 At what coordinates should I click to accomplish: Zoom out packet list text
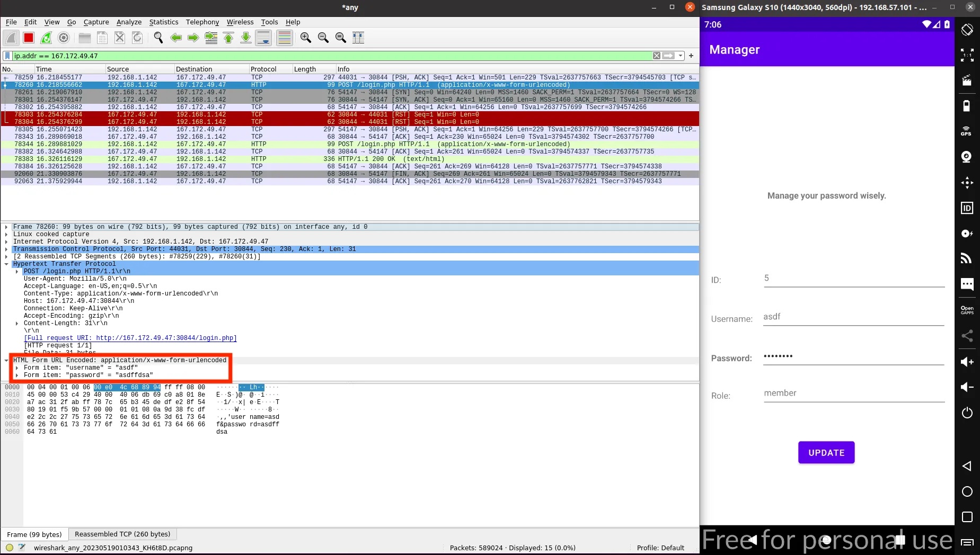pos(323,38)
